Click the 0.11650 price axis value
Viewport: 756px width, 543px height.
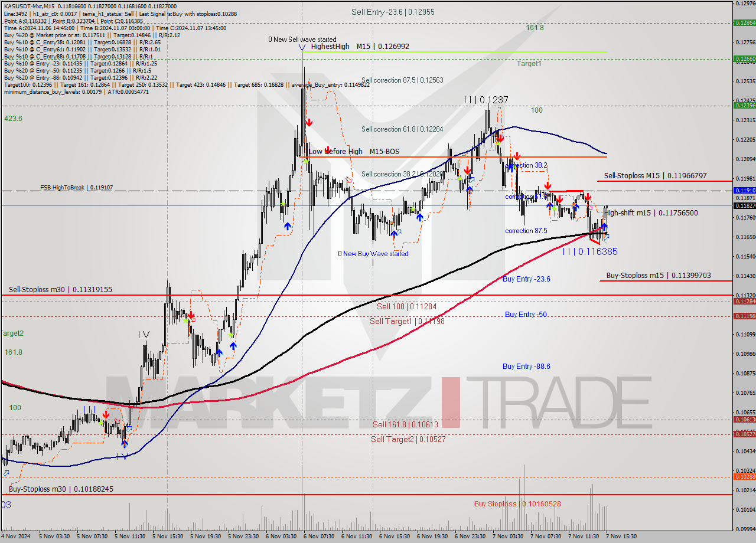pyautogui.click(x=746, y=237)
